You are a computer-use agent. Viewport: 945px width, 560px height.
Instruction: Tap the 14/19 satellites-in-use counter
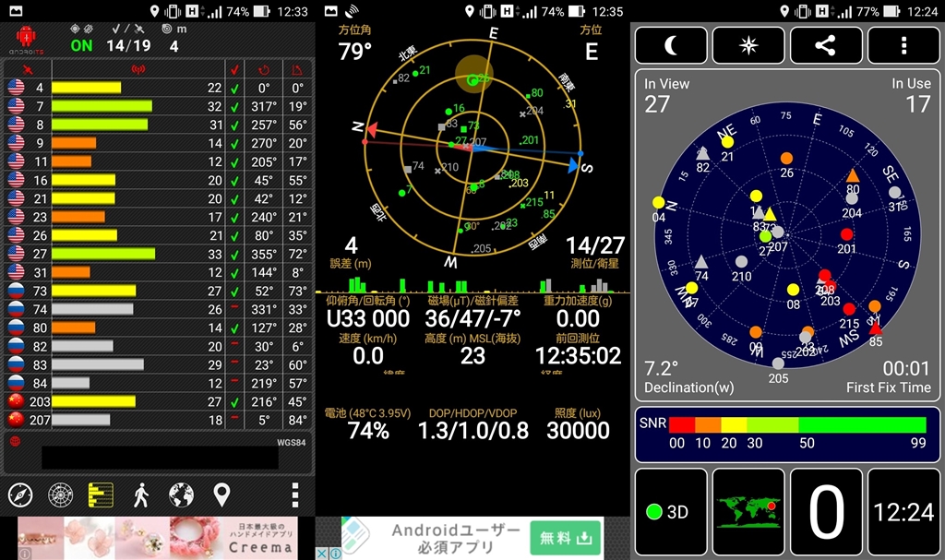[128, 46]
